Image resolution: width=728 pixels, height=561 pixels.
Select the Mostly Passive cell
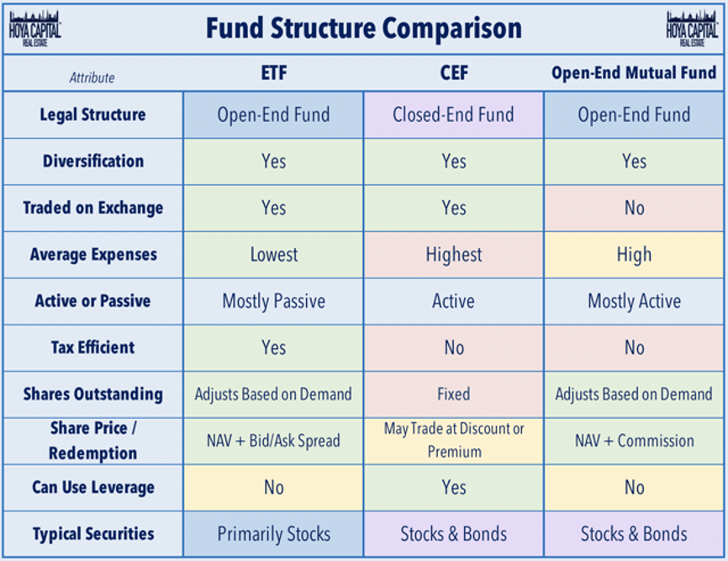click(x=273, y=301)
